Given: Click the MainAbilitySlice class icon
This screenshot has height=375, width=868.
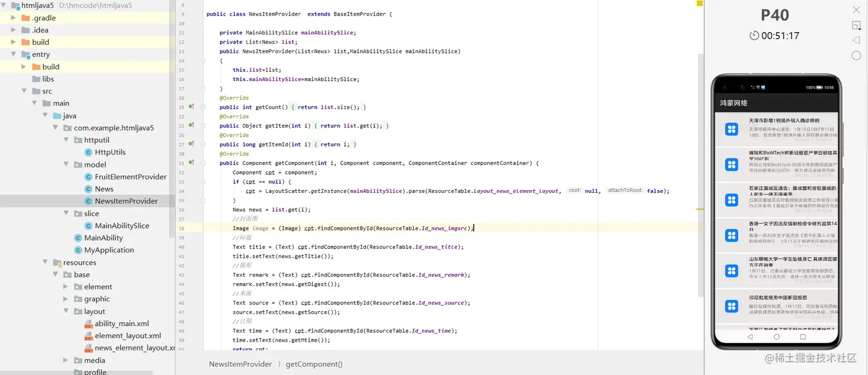Looking at the screenshot, I should pyautogui.click(x=88, y=226).
